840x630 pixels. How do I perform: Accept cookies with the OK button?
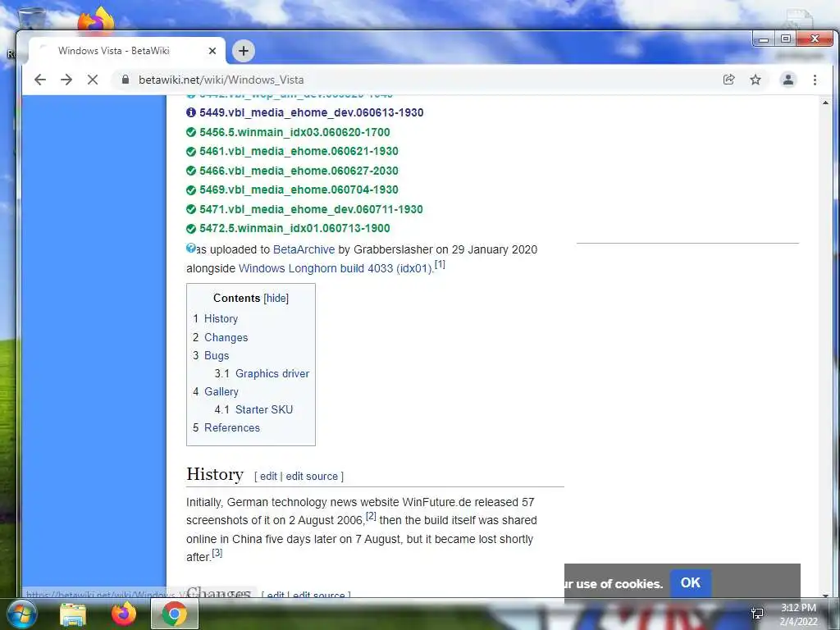(x=691, y=583)
